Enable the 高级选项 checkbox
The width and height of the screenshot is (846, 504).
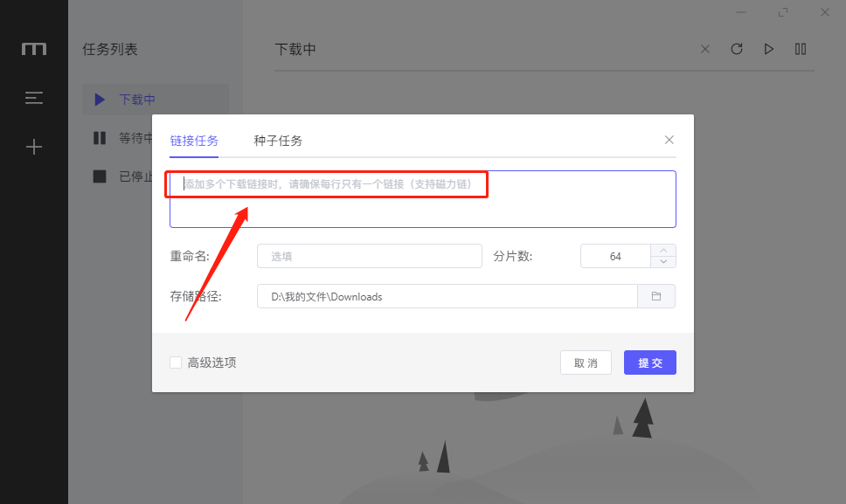(x=176, y=362)
